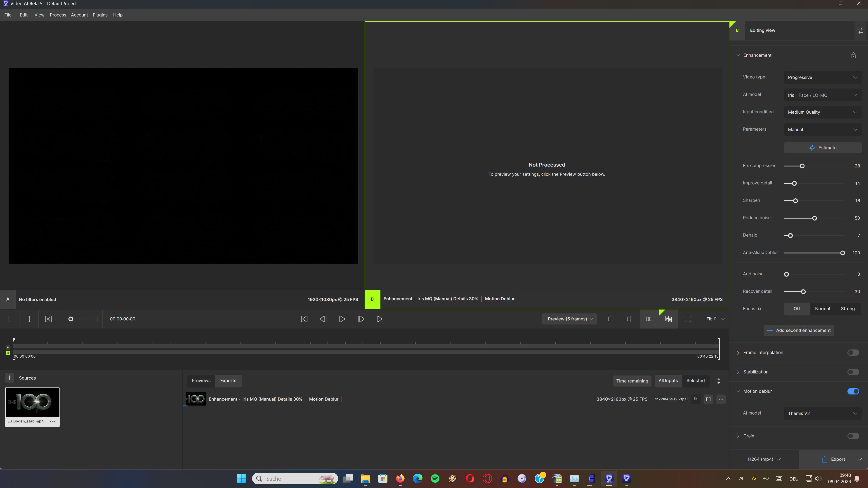Viewport: 868px width, 488px height.
Task: Enter fullscreen preview mode
Action: 688,319
